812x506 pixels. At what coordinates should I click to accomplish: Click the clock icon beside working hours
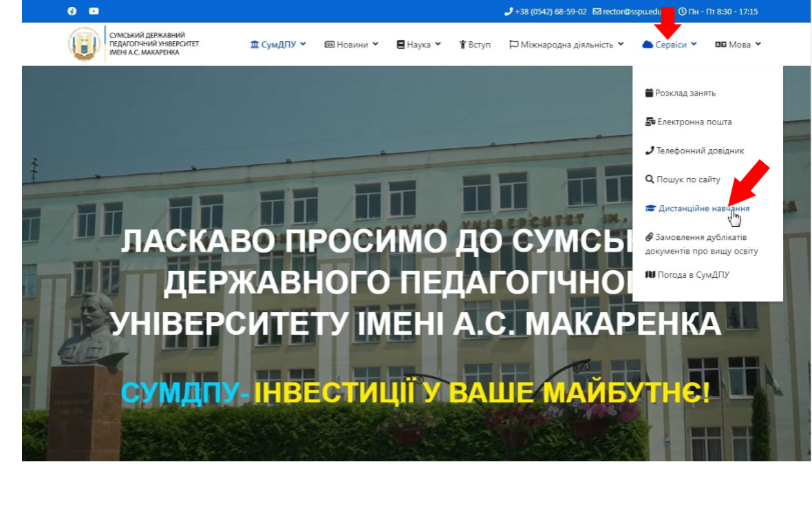[682, 12]
